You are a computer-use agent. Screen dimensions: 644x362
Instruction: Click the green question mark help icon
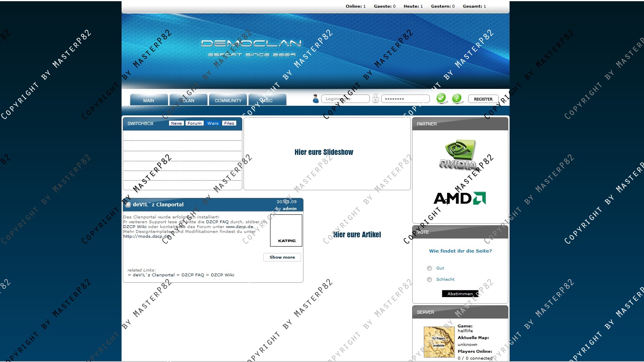pos(457,98)
